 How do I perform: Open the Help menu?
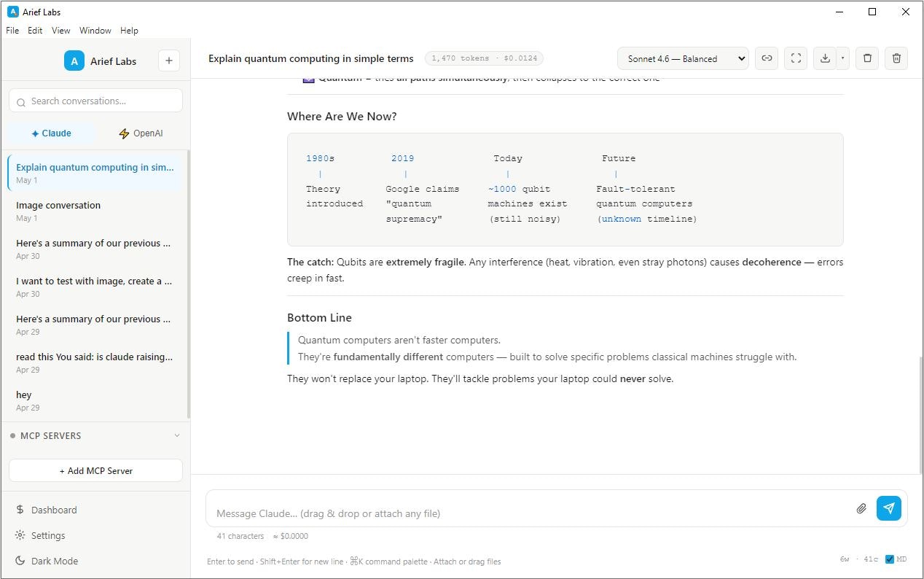129,31
